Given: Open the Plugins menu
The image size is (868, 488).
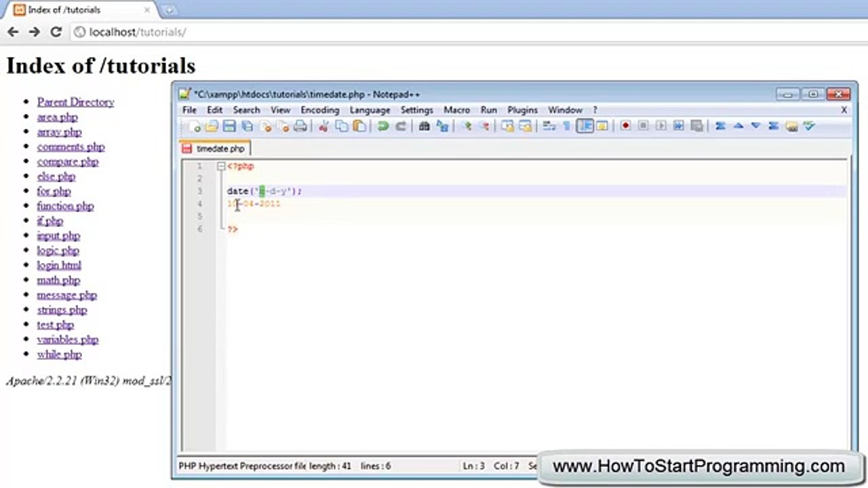Looking at the screenshot, I should tap(522, 110).
